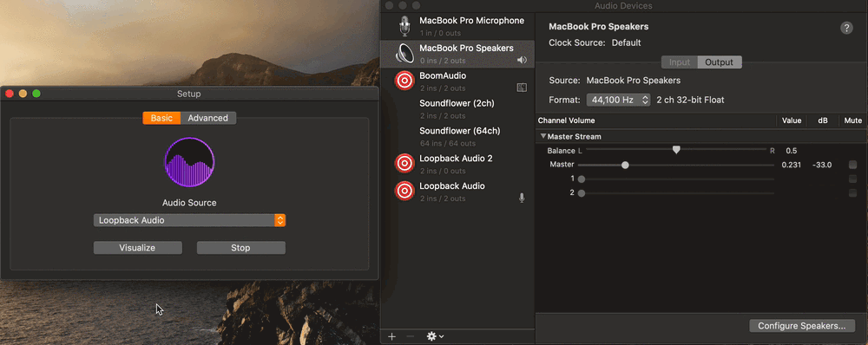Click the MacBook Pro Speakers speaker icon

pyautogui.click(x=405, y=54)
